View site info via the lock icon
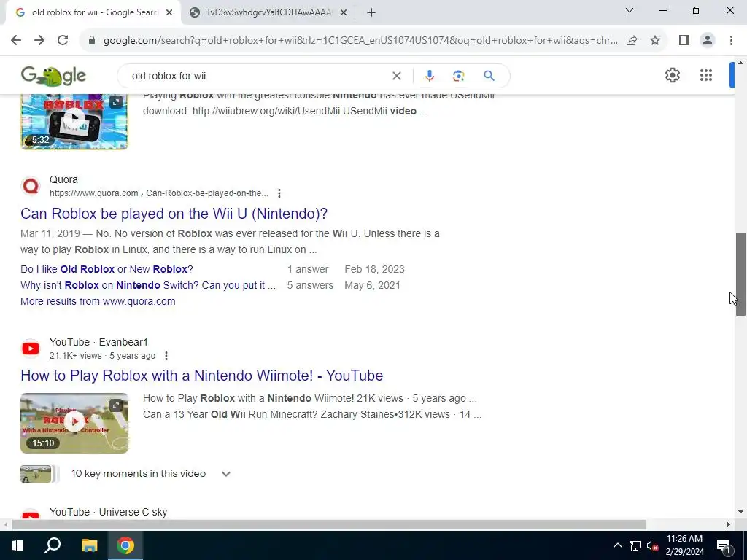The image size is (747, 560). (x=92, y=41)
